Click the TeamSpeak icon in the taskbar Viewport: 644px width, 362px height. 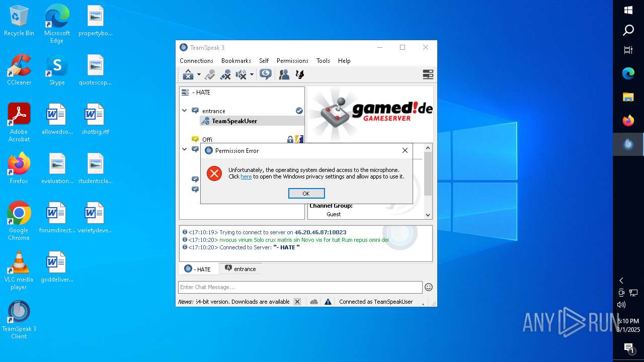pyautogui.click(x=628, y=144)
